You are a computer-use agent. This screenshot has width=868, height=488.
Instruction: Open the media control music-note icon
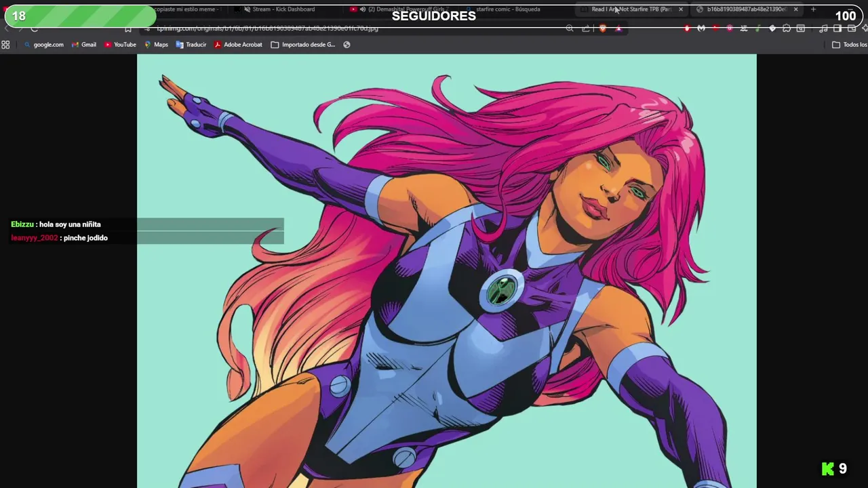[823, 28]
